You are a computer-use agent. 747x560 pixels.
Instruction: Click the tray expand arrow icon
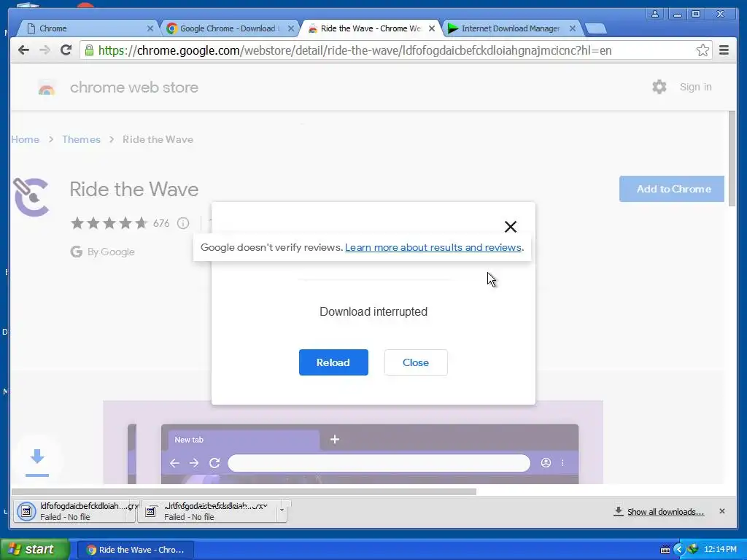(679, 550)
